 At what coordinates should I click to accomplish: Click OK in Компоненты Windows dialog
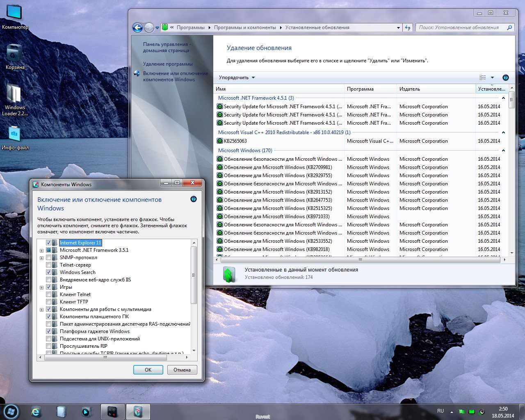point(148,370)
